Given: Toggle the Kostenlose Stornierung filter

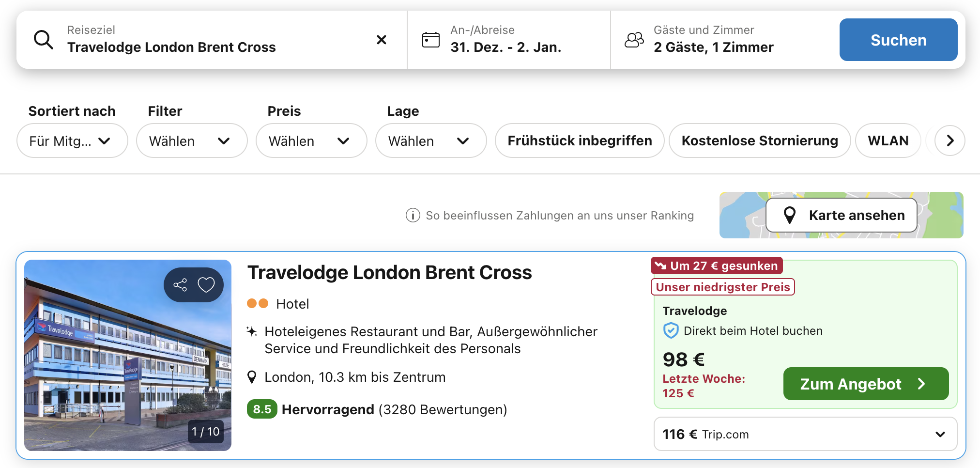Looking at the screenshot, I should [x=759, y=140].
